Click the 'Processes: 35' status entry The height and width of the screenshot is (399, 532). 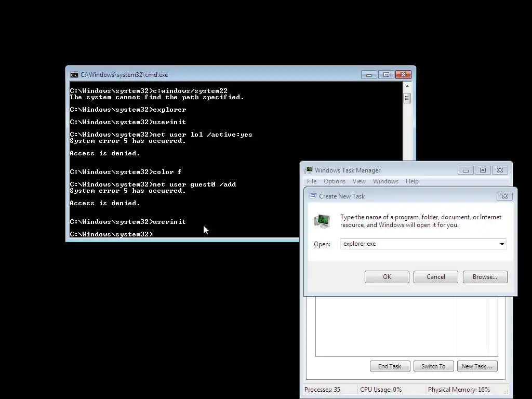point(322,390)
